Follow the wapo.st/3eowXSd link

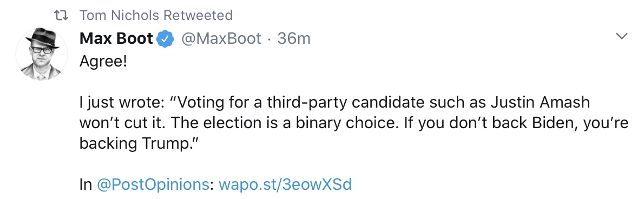(x=285, y=184)
